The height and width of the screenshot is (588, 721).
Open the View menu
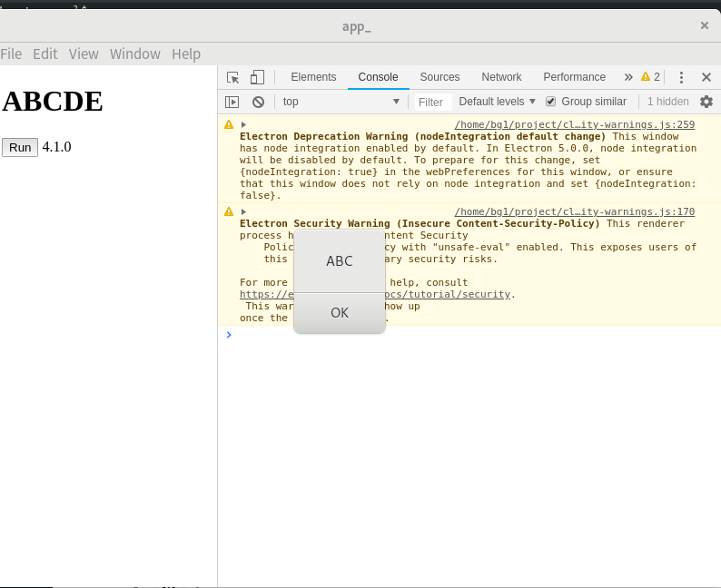84,54
